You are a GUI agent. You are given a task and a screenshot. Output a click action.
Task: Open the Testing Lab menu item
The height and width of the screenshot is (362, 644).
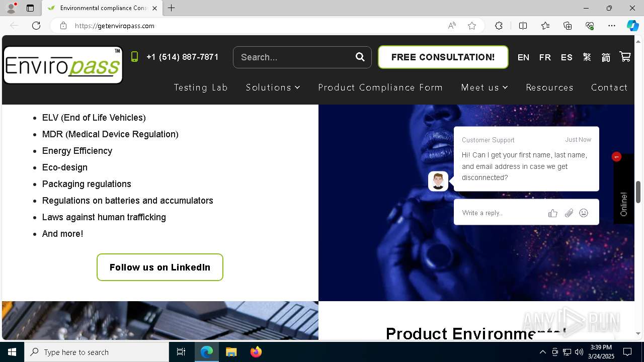tap(201, 87)
